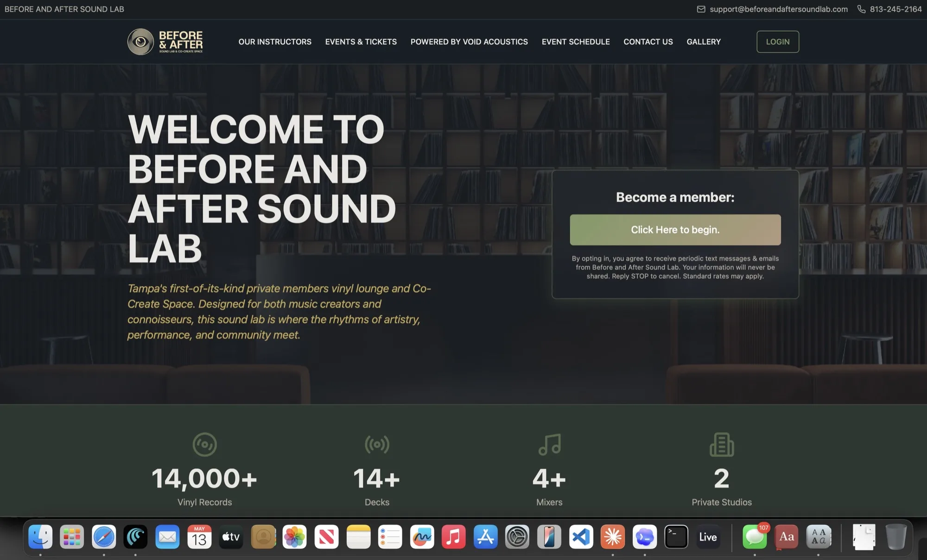Navigate to Contact Us

648,42
